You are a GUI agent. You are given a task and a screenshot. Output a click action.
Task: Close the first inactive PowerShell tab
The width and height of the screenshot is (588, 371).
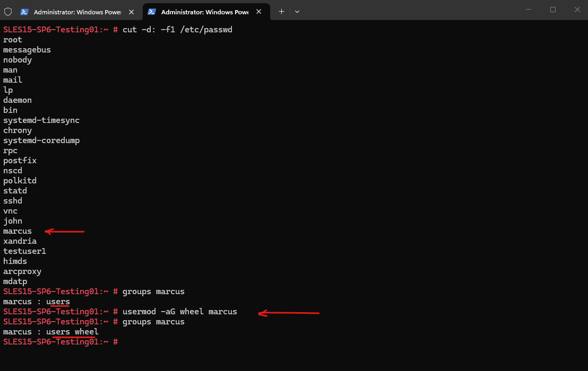(x=131, y=12)
